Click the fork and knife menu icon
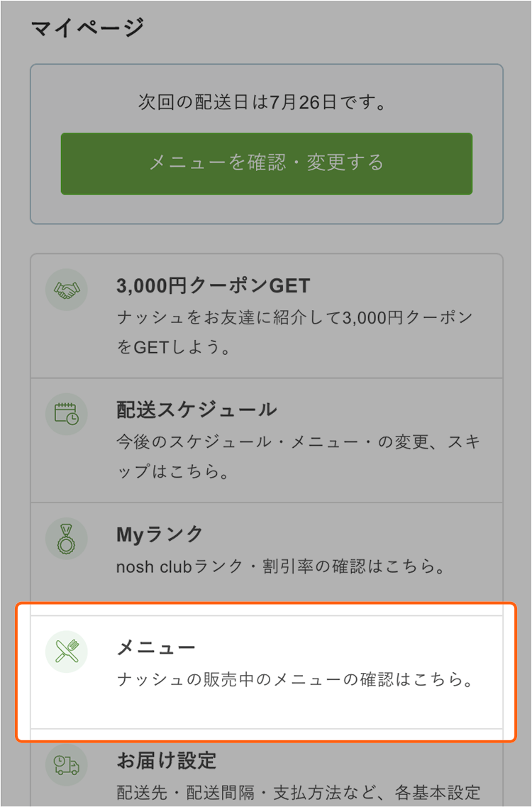The width and height of the screenshot is (532, 807). click(67, 651)
